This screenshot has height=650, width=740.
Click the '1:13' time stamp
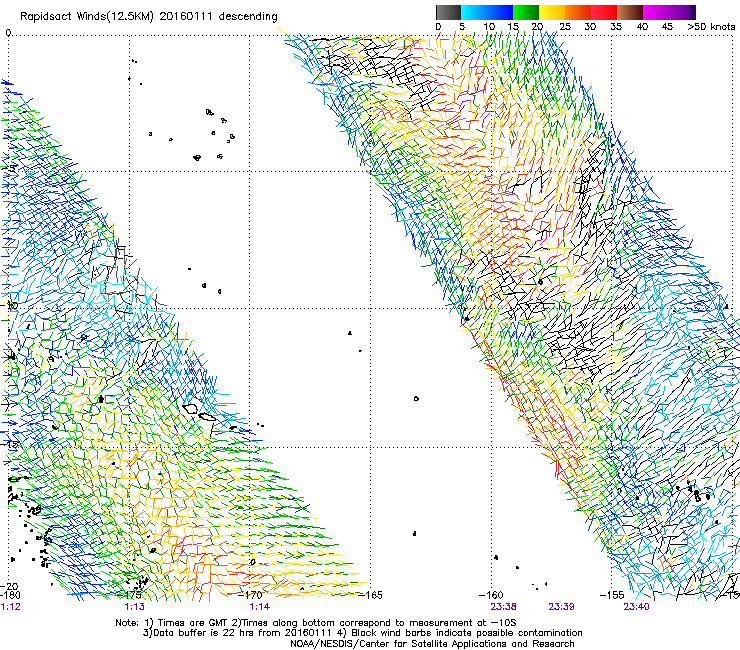[135, 607]
